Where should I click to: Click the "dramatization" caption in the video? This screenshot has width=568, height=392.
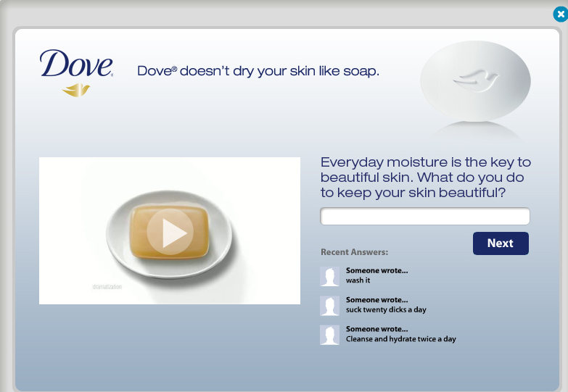107,287
